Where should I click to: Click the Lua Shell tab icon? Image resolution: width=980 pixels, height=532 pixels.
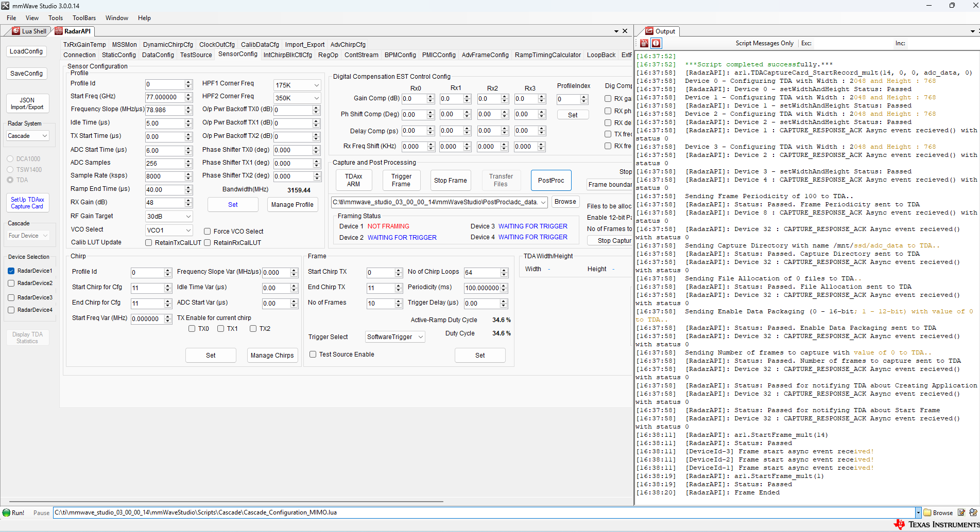pyautogui.click(x=16, y=31)
